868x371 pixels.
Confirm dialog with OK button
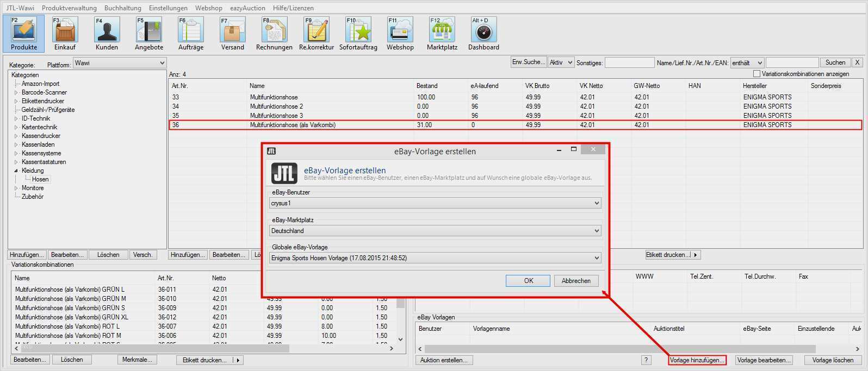click(528, 281)
